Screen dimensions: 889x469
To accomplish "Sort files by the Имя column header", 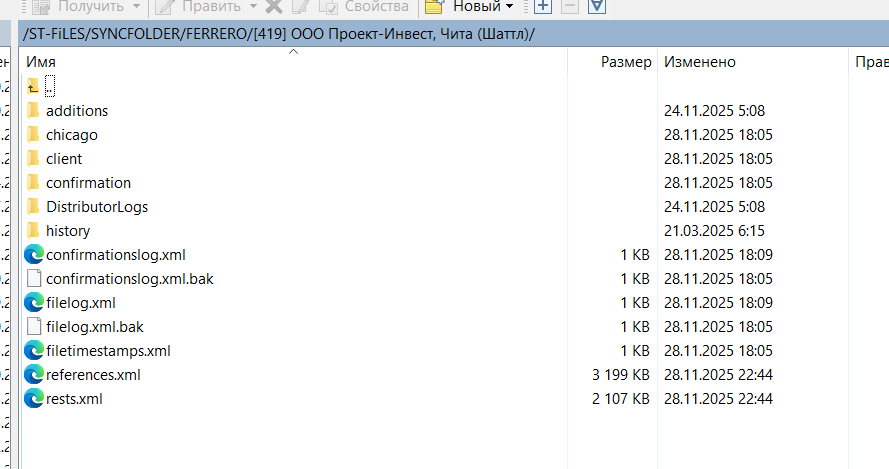I will (293, 61).
